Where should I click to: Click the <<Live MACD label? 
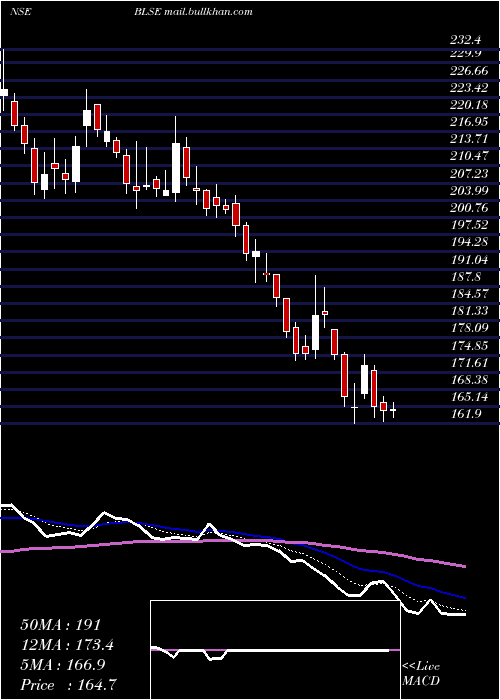[421, 674]
